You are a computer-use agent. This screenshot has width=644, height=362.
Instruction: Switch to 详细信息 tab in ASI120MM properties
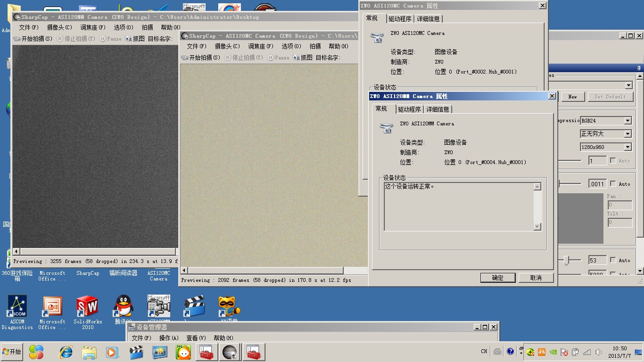pos(438,109)
